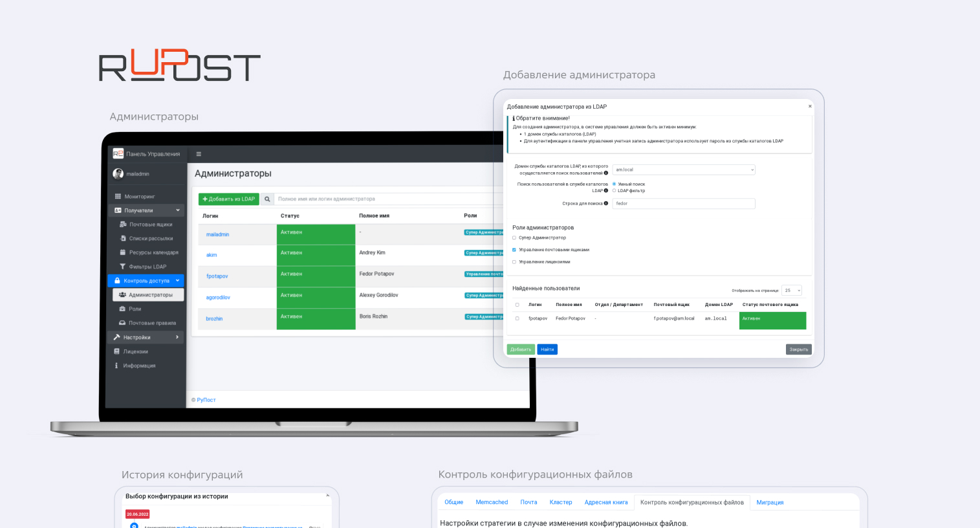Open the am.local LDAP domain dropdown
The image size is (980, 528).
point(684,170)
